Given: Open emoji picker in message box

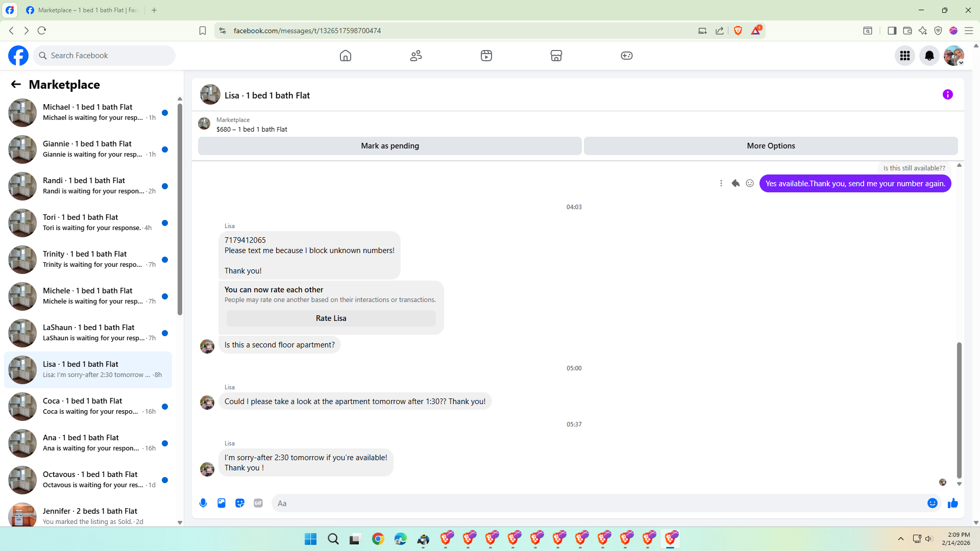Looking at the screenshot, I should coord(932,503).
